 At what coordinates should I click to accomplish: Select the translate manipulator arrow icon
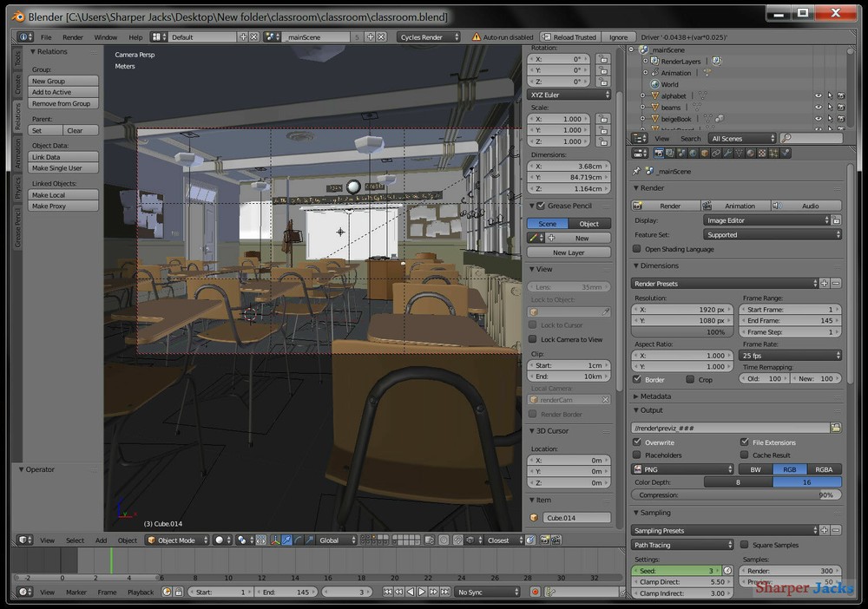(x=286, y=540)
